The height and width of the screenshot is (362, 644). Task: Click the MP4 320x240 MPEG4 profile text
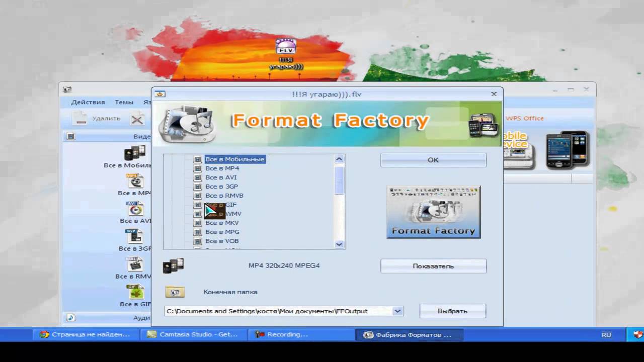(284, 265)
